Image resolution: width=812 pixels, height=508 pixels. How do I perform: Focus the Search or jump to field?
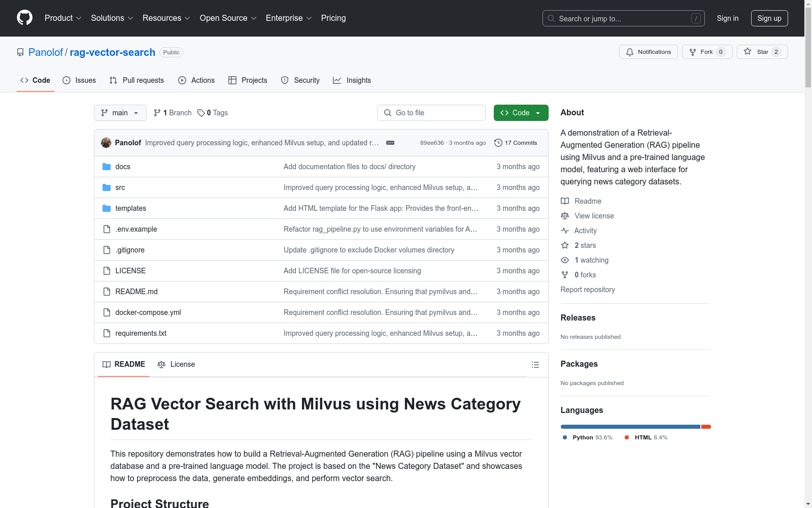click(623, 18)
